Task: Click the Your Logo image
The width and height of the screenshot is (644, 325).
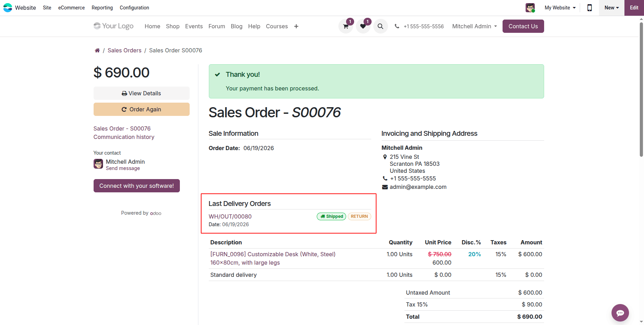Action: pyautogui.click(x=114, y=26)
